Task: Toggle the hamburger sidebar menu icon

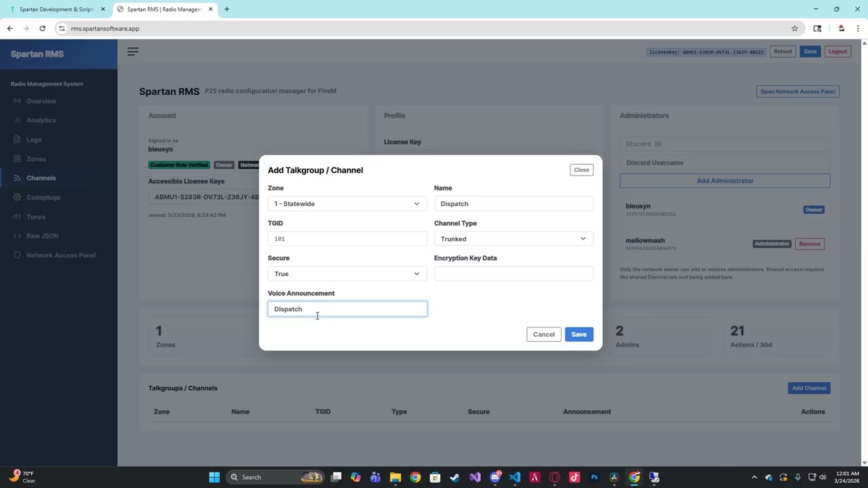Action: [133, 52]
